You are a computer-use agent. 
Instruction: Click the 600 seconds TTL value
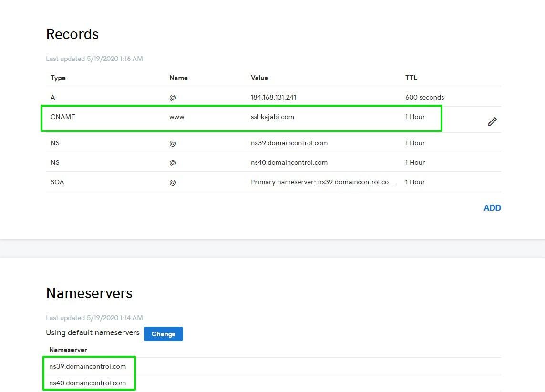(x=424, y=97)
